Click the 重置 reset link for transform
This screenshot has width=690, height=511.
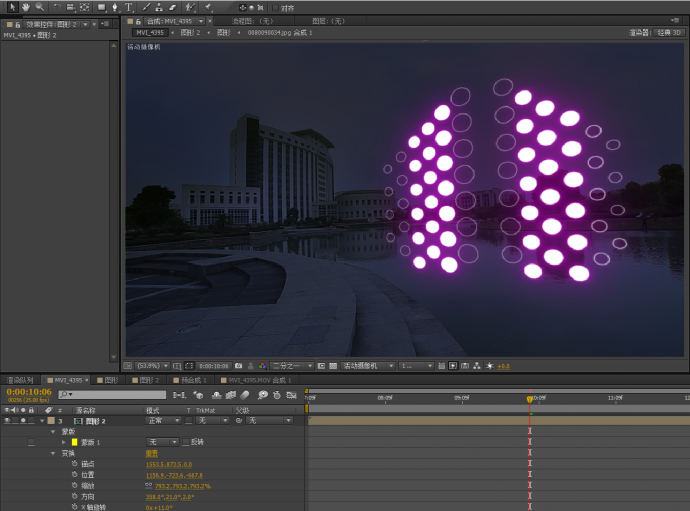point(152,453)
